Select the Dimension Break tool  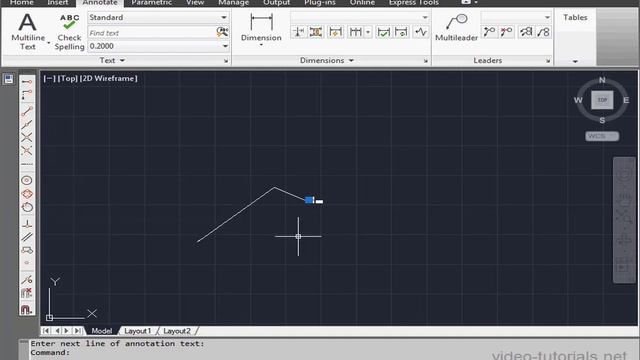click(x=298, y=32)
